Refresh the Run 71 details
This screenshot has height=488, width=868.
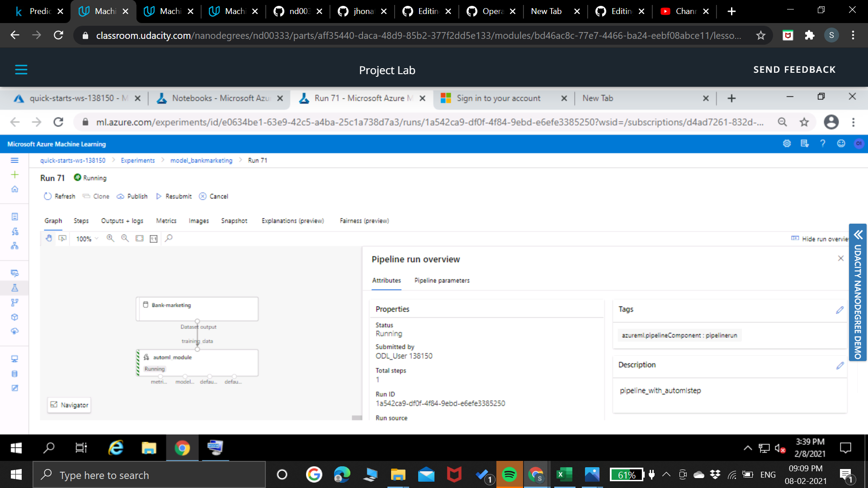59,196
